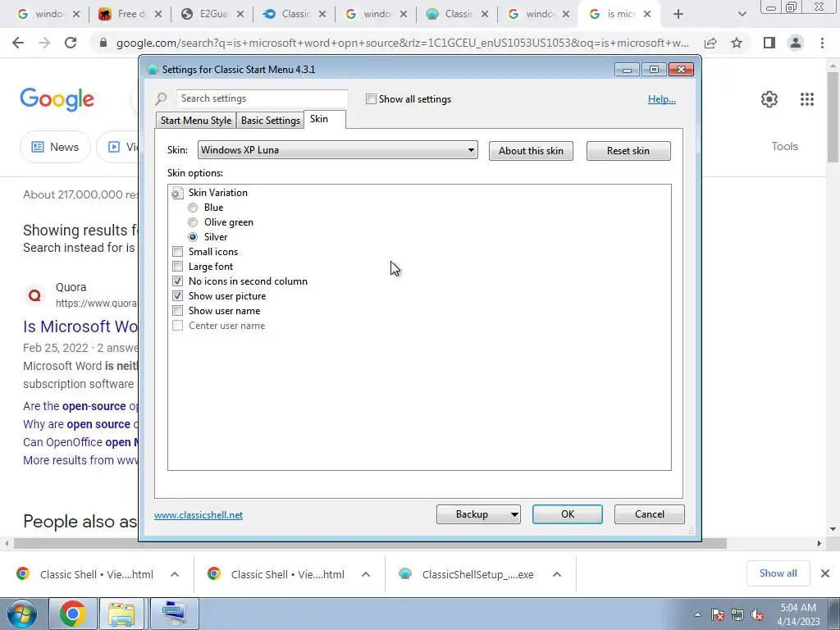
Task: Click the network tray icon
Action: 737,615
